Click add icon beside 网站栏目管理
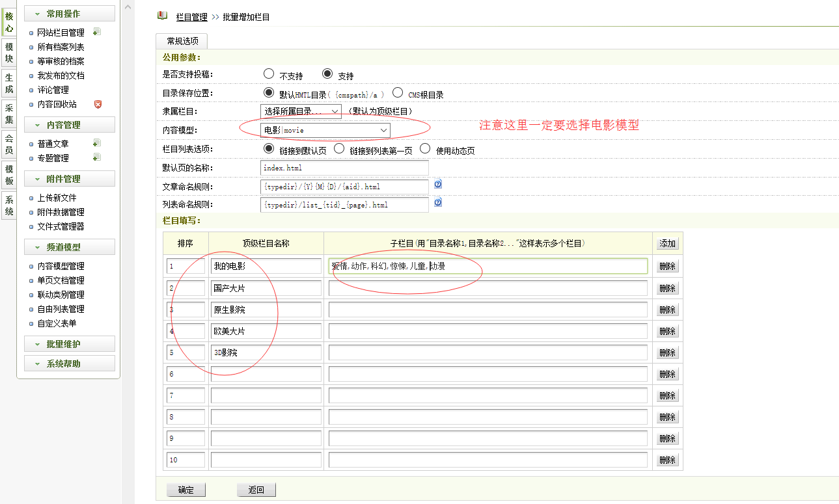 tap(97, 32)
